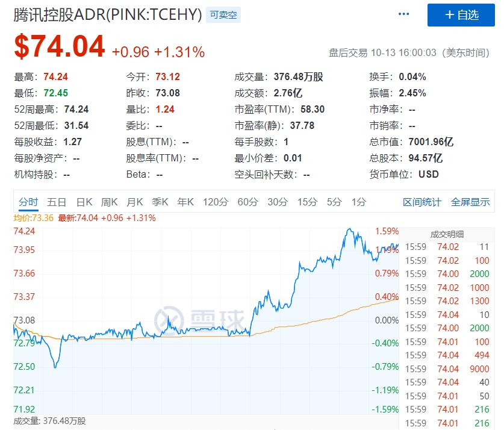Click the peak of the intraday price line
The image size is (504, 430).
349,229
